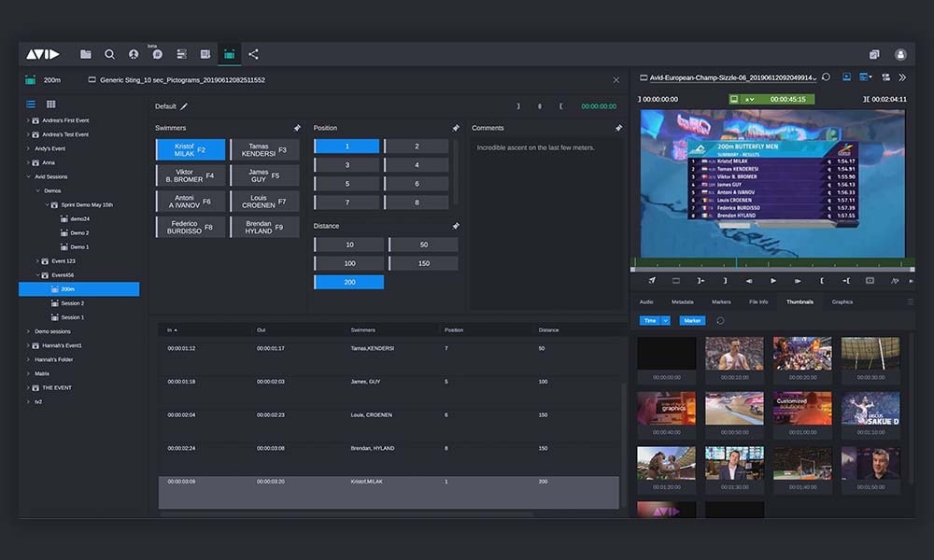Click the beta chat icon in top bar
This screenshot has width=934, height=560.
pyautogui.click(x=157, y=54)
